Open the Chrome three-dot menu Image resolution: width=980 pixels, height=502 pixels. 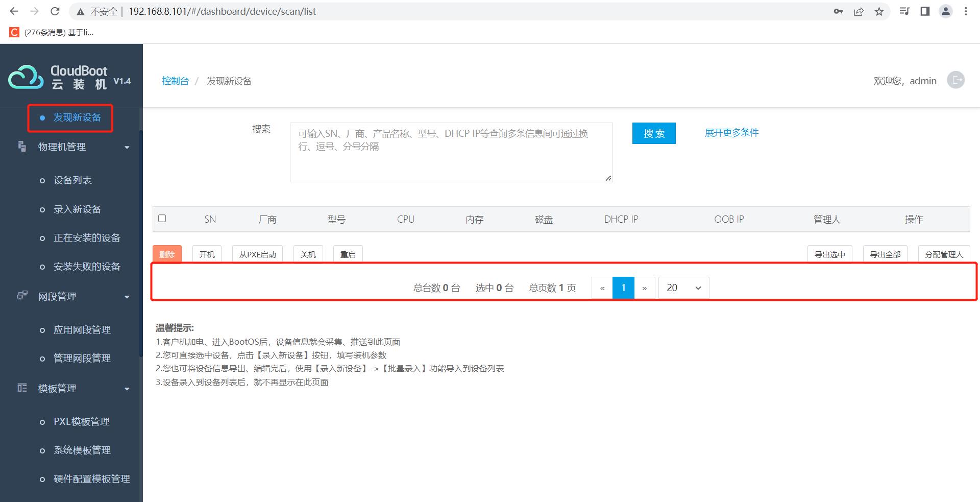[966, 11]
